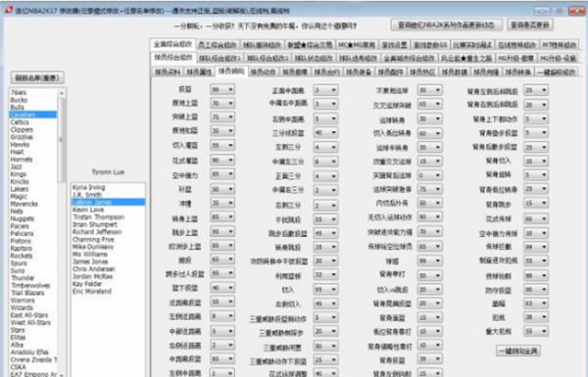The image size is (588, 377).
Task: Open the 欧洲步上篮 value dropdown
Action: click(x=222, y=246)
